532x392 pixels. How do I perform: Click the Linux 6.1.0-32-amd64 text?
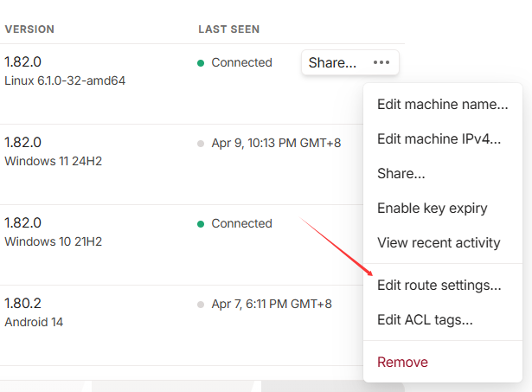[x=65, y=80]
